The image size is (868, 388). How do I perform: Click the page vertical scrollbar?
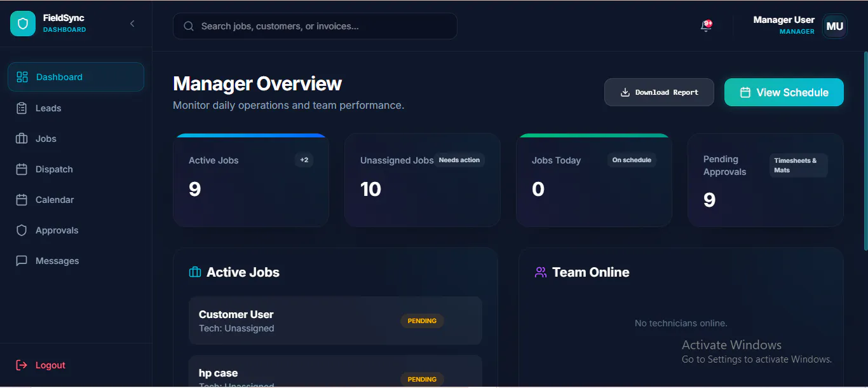coord(865,150)
